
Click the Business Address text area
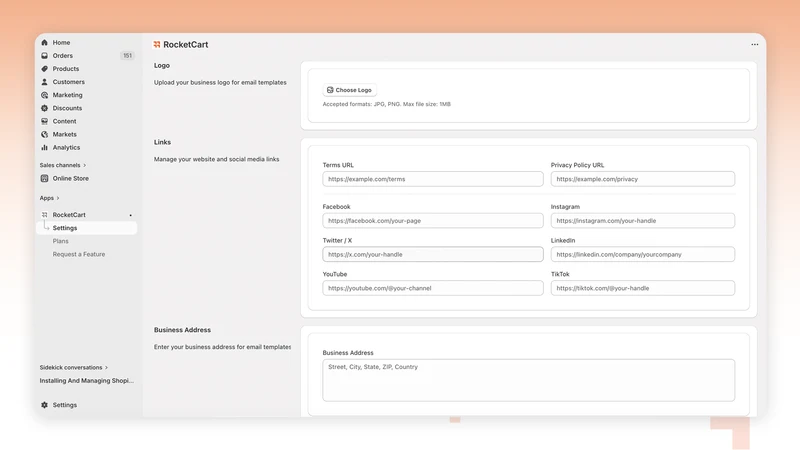529,380
